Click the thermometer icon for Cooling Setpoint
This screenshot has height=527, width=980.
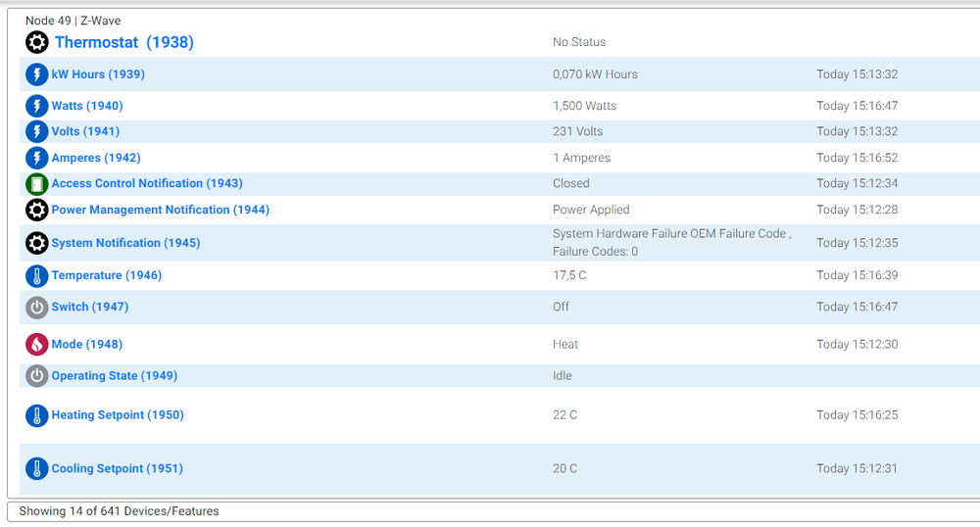(36, 469)
